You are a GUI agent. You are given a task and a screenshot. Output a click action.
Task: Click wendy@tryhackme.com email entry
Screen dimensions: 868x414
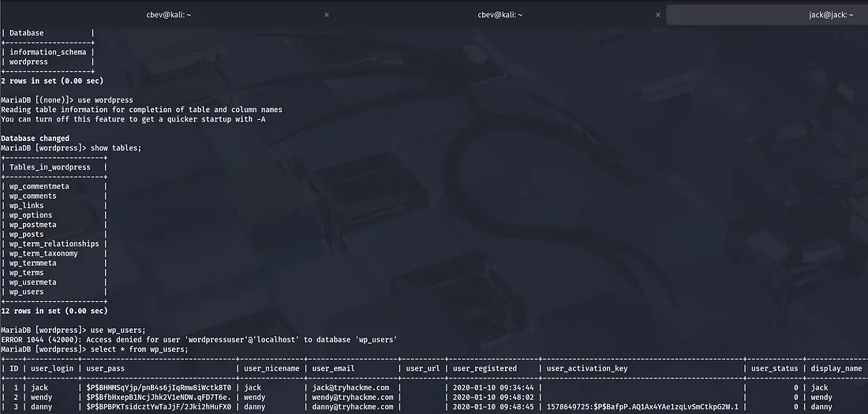pos(353,397)
